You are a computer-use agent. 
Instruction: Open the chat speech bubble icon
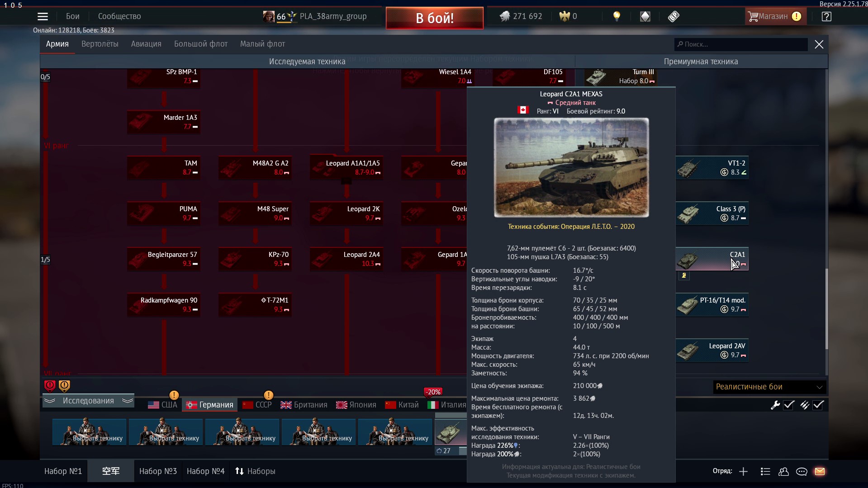pyautogui.click(x=802, y=471)
